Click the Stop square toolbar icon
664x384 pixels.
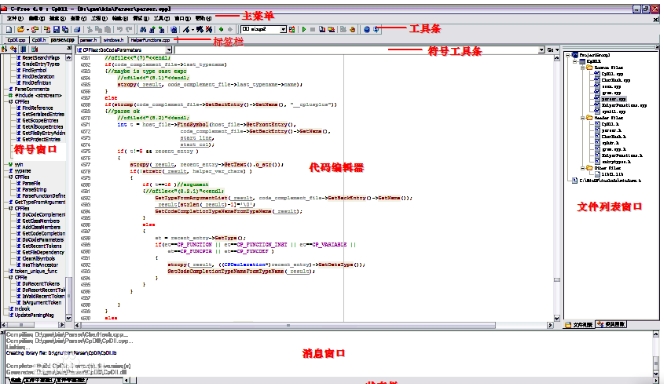(313, 30)
